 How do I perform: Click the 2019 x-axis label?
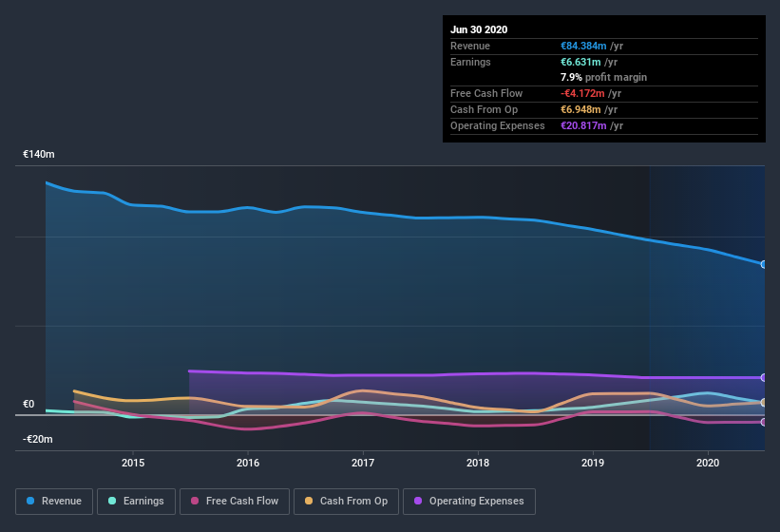point(593,463)
